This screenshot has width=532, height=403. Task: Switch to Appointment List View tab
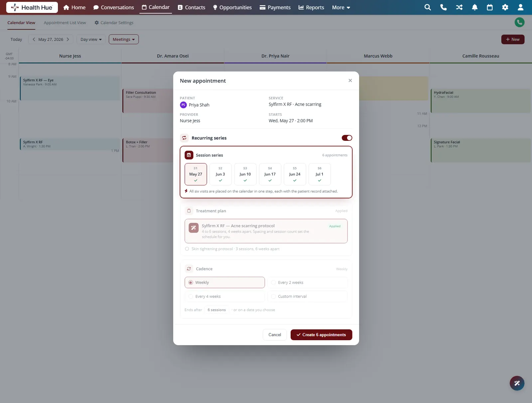65,23
